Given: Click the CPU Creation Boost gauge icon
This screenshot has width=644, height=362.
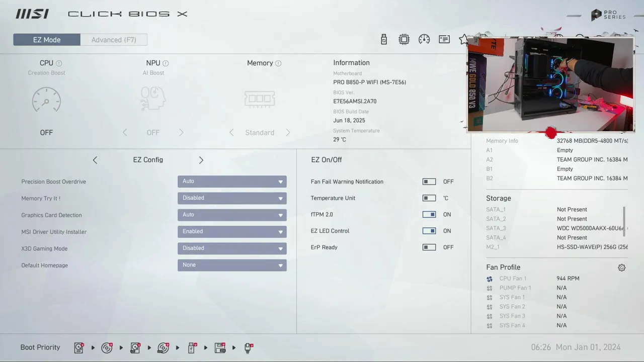Looking at the screenshot, I should point(46,100).
